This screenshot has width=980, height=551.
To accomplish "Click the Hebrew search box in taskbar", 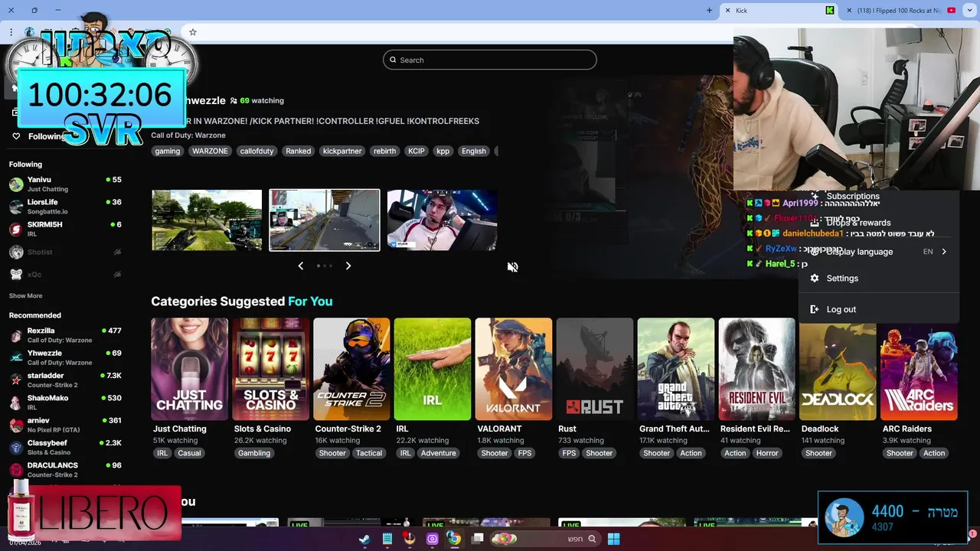I will (545, 539).
